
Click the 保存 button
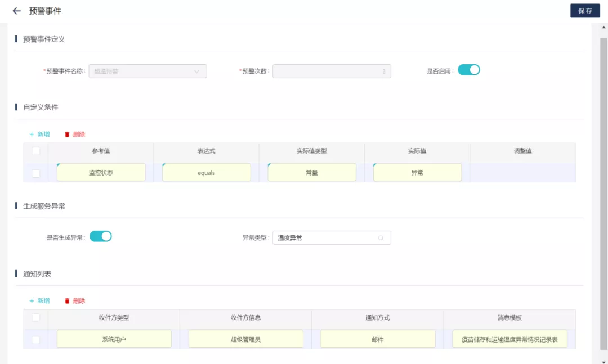(585, 11)
